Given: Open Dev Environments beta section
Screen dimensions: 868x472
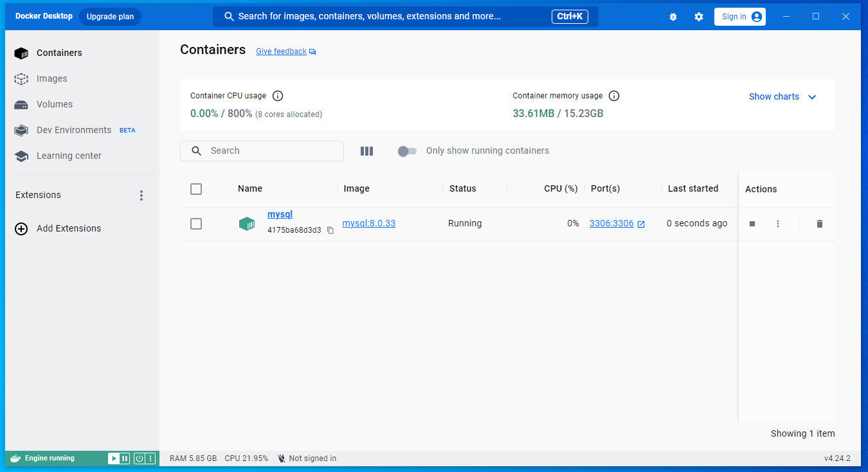Looking at the screenshot, I should click(82, 130).
